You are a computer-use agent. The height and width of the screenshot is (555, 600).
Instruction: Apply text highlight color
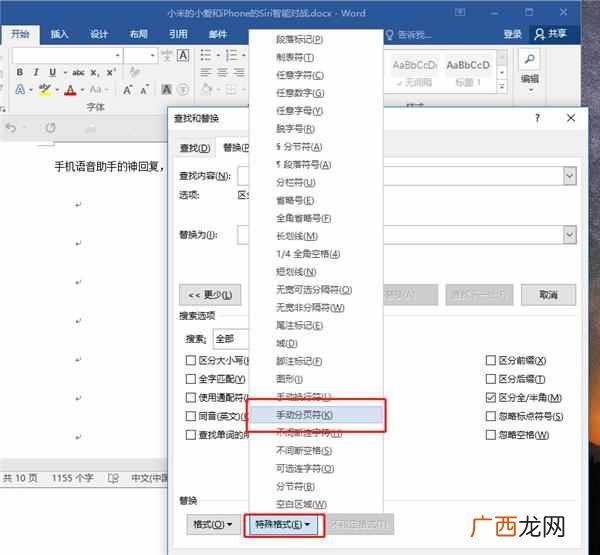(45, 90)
